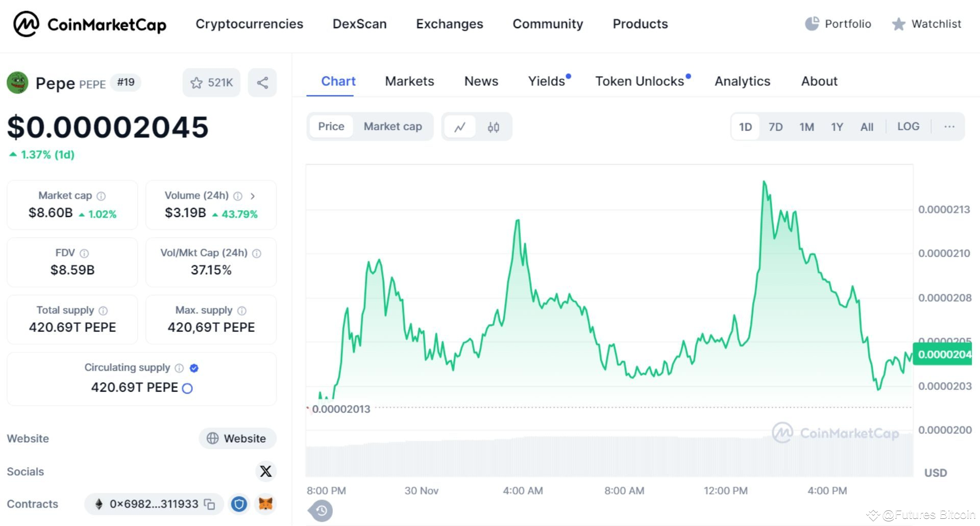This screenshot has width=980, height=526.
Task: Click the chart history clock icon
Action: [x=321, y=511]
